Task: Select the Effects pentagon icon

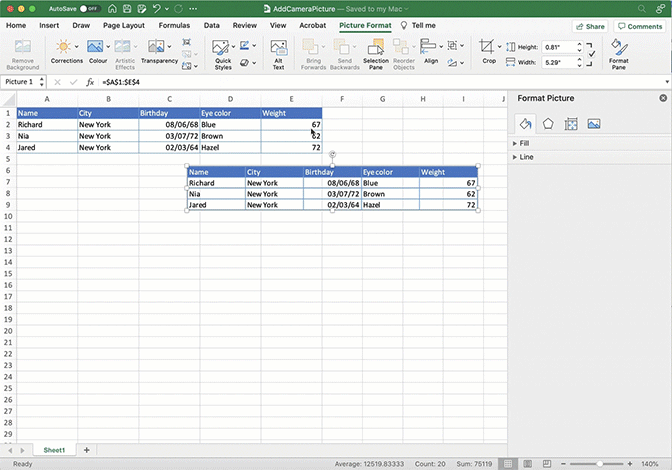Action: click(548, 124)
